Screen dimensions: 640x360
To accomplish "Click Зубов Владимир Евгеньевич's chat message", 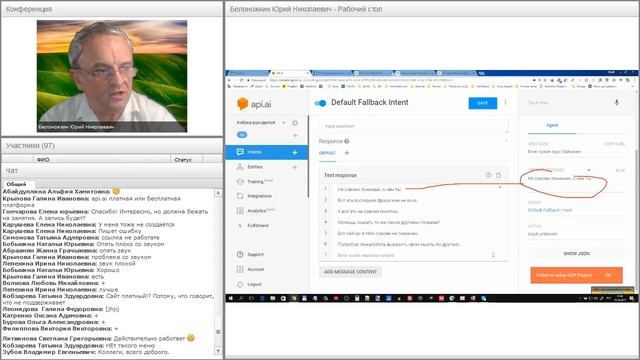I will point(86,352).
